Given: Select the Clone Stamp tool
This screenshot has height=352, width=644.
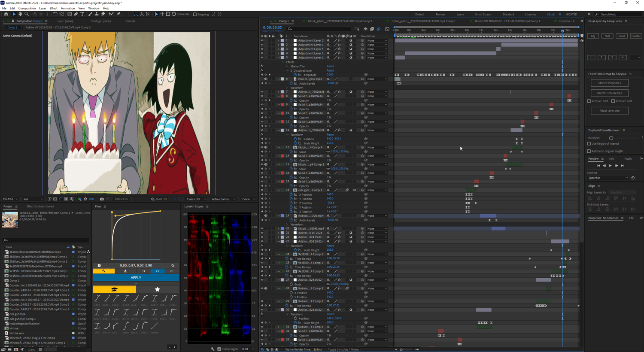Looking at the screenshot, I should point(97,14).
